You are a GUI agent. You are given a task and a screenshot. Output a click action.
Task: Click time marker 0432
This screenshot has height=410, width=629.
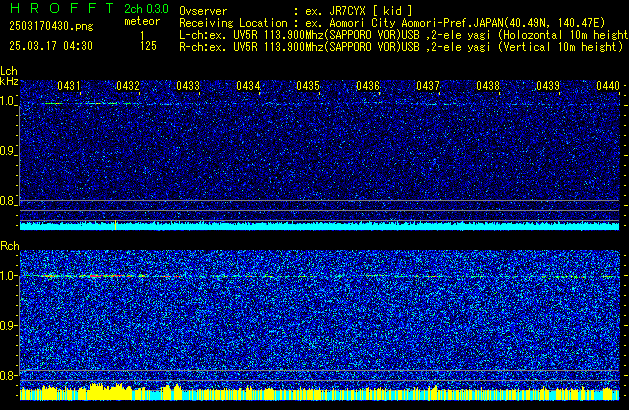(128, 86)
